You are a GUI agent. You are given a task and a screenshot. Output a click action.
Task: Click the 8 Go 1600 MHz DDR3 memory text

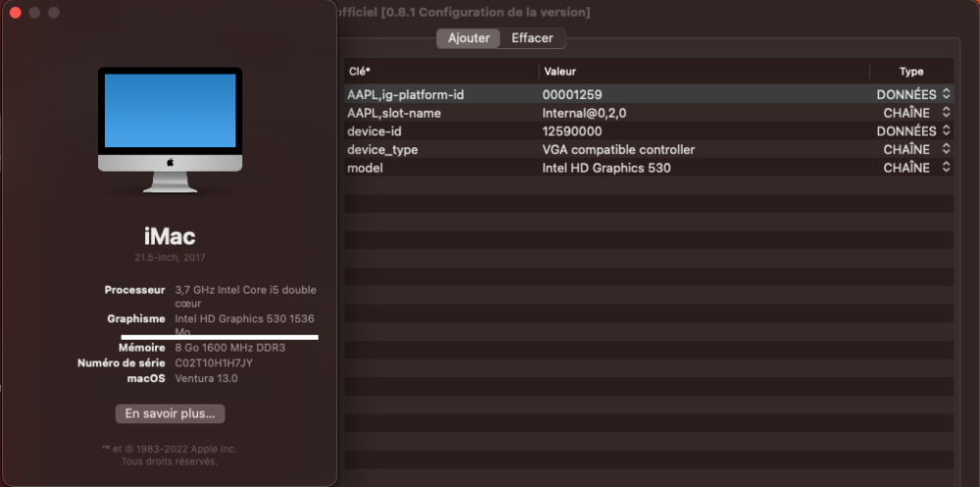[230, 348]
